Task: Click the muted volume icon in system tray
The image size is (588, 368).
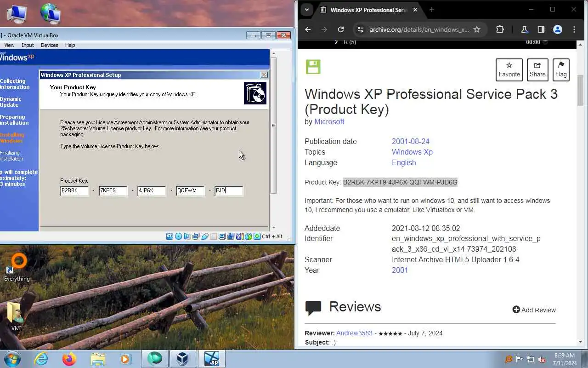Action: click(542, 359)
